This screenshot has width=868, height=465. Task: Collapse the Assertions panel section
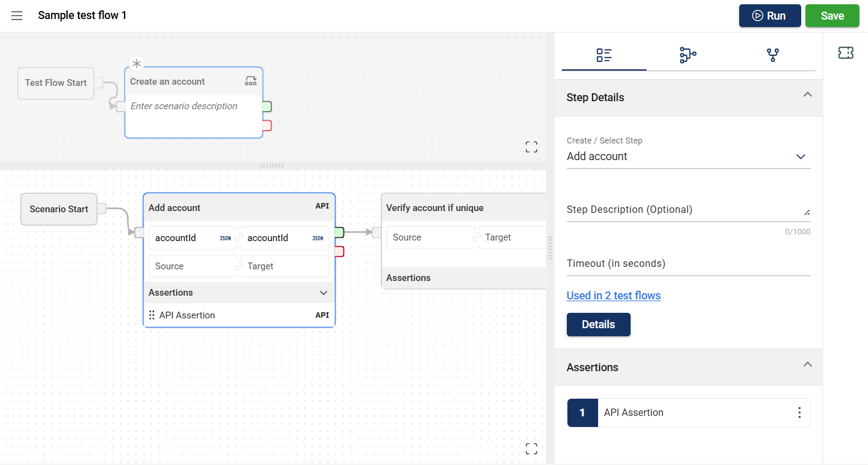click(x=807, y=365)
